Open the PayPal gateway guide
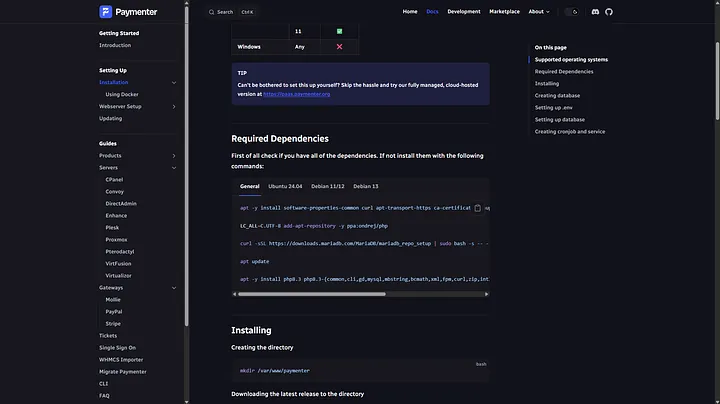 (114, 312)
